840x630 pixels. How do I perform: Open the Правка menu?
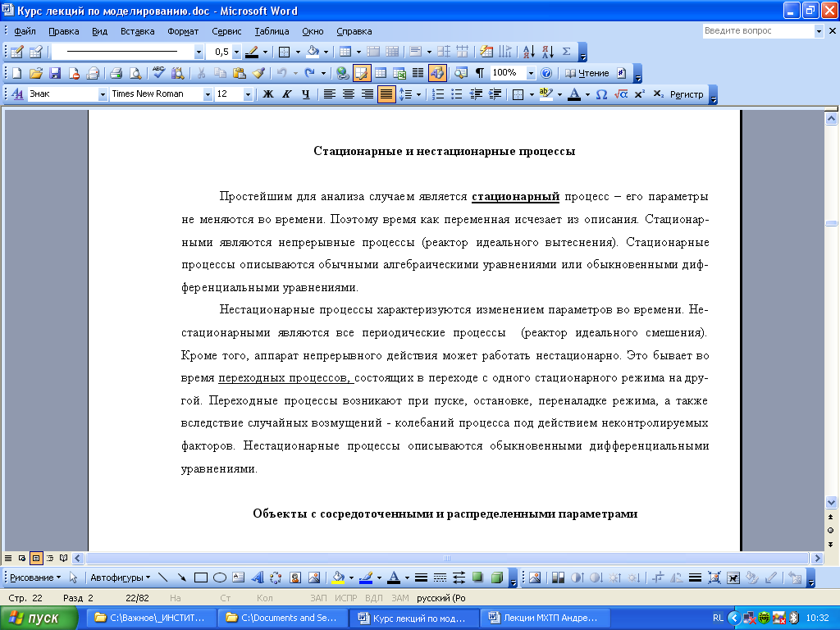(64, 31)
